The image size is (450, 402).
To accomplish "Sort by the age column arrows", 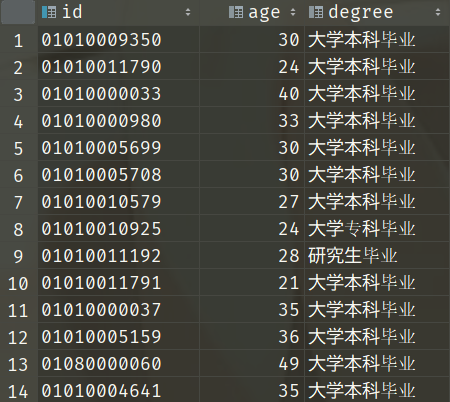I will tap(293, 12).
